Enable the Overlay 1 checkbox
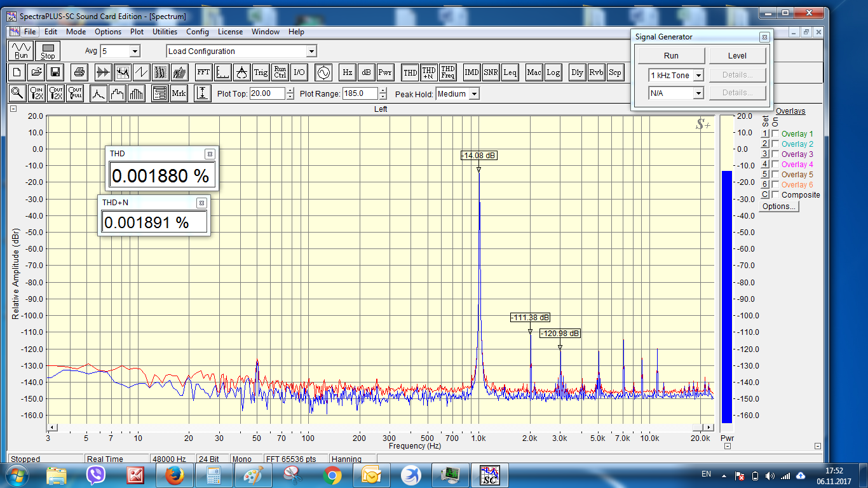Viewport: 868px width, 488px height. click(x=775, y=134)
